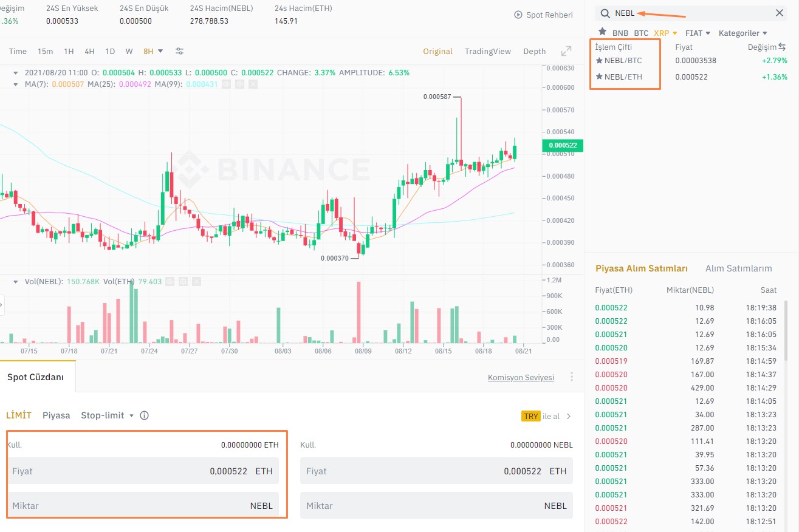Screen dimensions: 799x532
Task: Clear the NEBL search with the X icon
Action: coord(780,12)
